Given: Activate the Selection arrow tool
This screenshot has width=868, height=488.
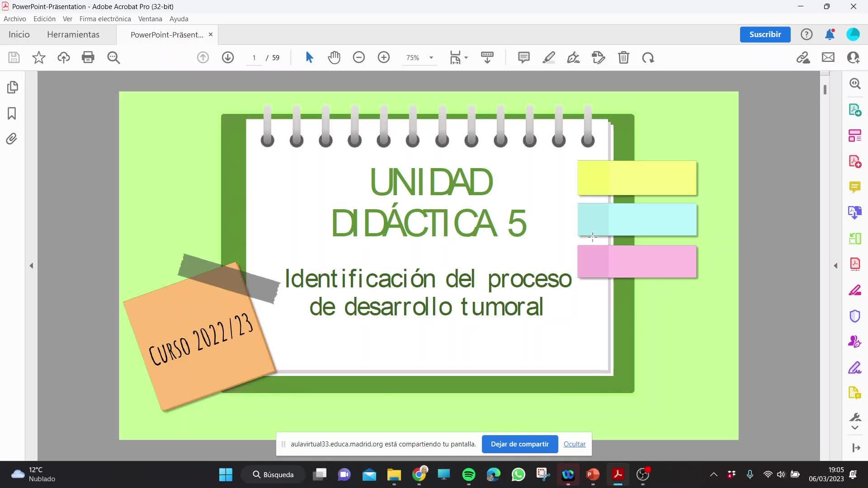Looking at the screenshot, I should [x=309, y=57].
